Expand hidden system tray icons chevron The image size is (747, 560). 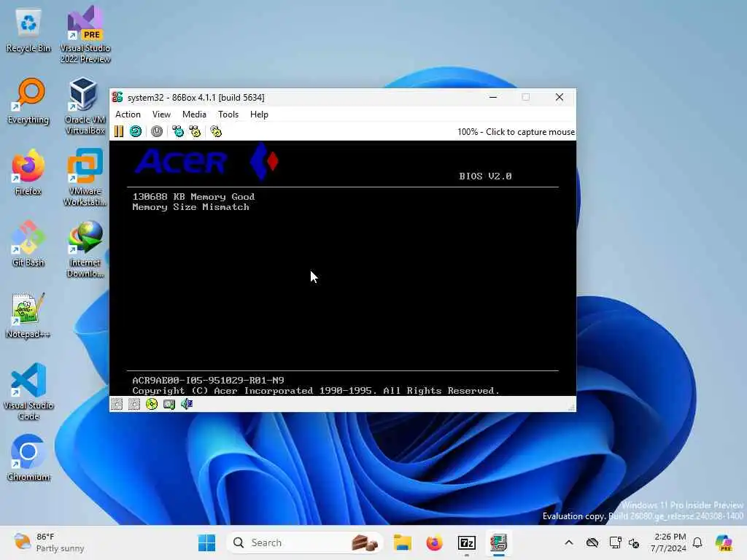click(569, 542)
